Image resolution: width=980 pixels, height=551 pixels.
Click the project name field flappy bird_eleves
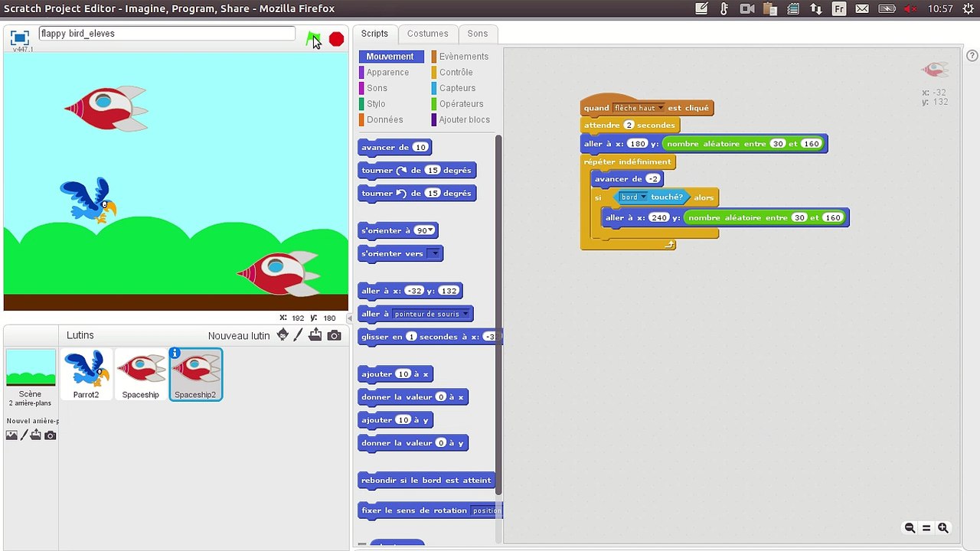click(x=166, y=34)
